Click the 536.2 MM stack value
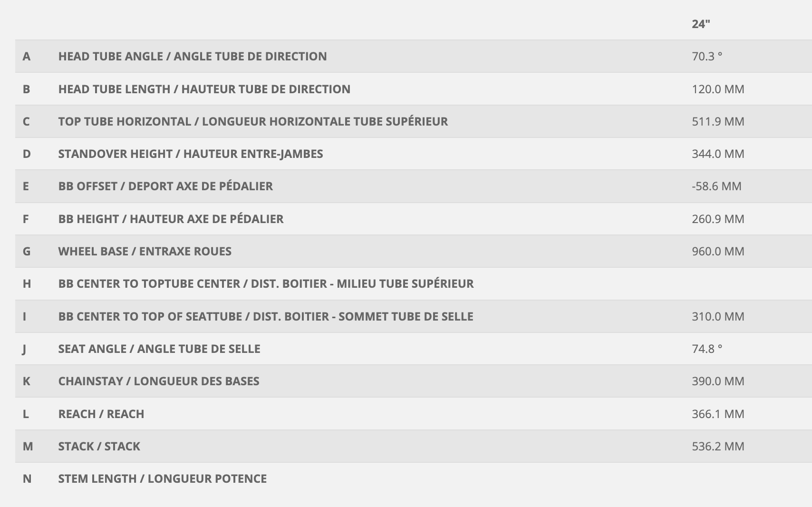The image size is (812, 507). [x=718, y=446]
